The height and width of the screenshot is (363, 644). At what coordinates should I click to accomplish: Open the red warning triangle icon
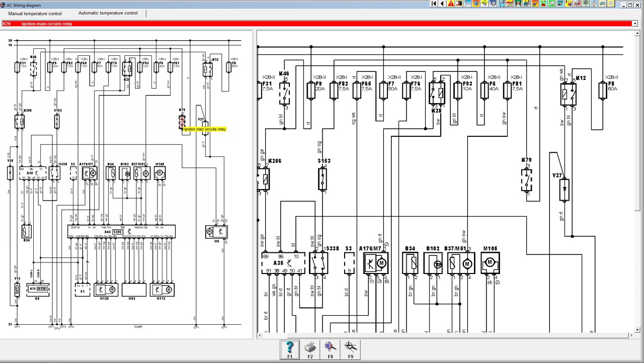pyautogui.click(x=451, y=4)
